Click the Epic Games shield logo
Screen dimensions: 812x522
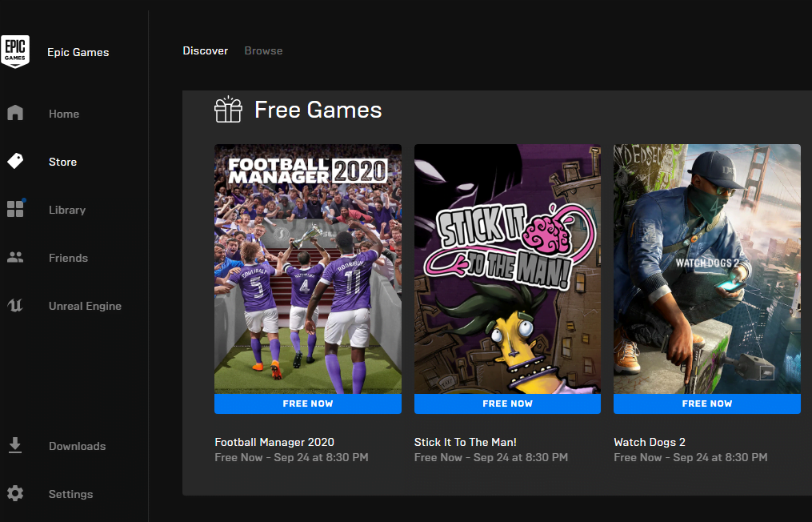click(x=15, y=51)
